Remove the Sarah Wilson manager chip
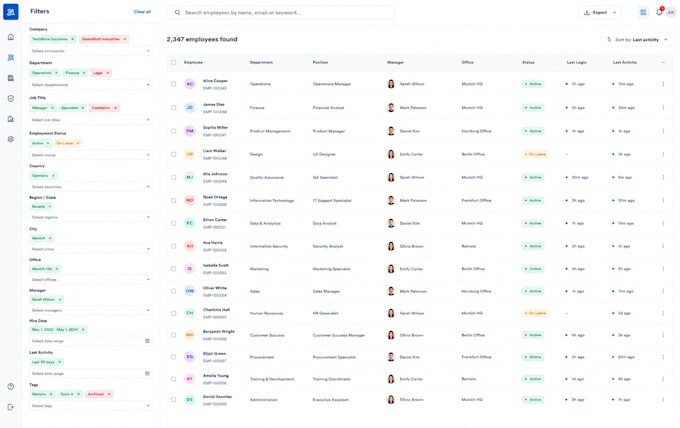 [60, 300]
